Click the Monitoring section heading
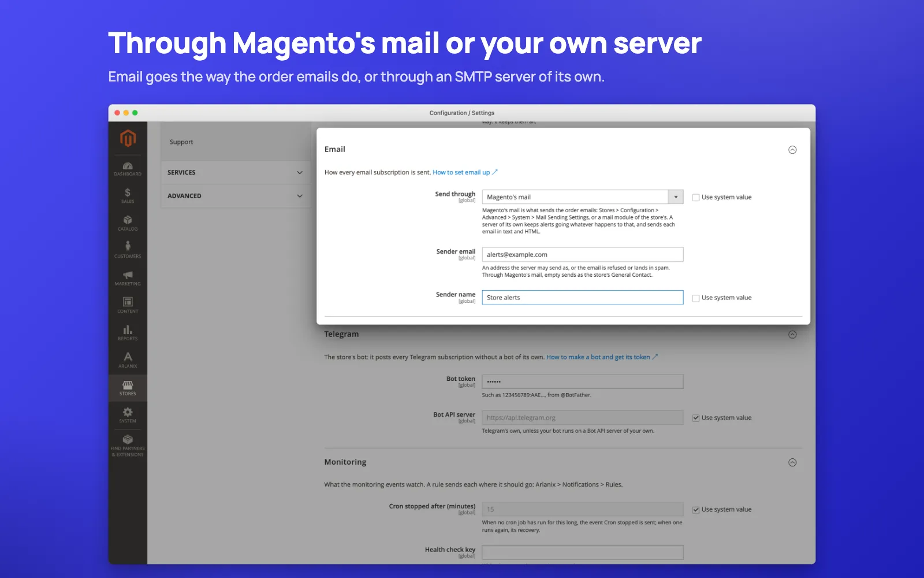The width and height of the screenshot is (924, 578). [345, 462]
